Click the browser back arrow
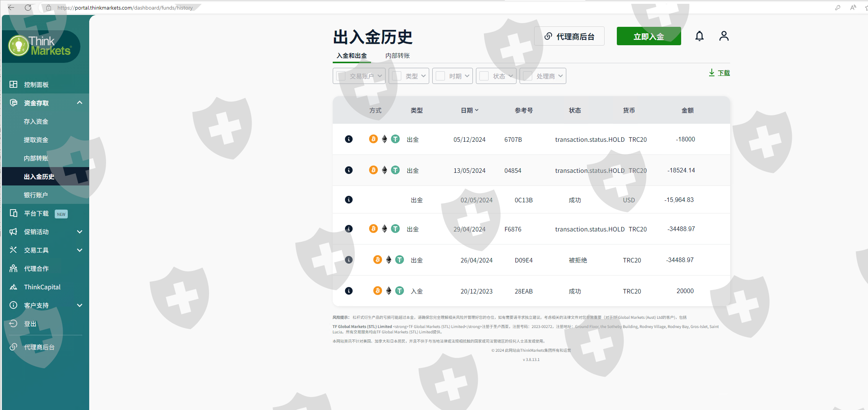The height and width of the screenshot is (410, 868). click(x=11, y=8)
